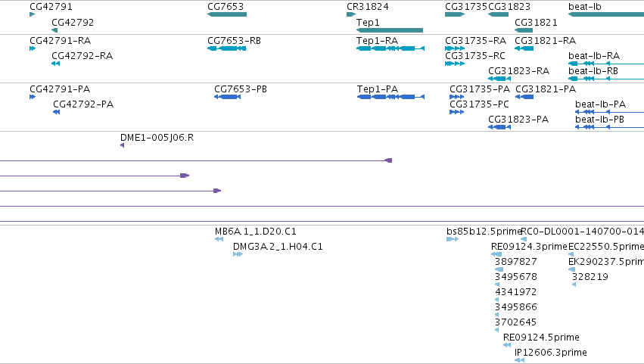Click the beat-Ib-PB coding feature
This screenshot has height=364, width=644.
click(x=609, y=127)
